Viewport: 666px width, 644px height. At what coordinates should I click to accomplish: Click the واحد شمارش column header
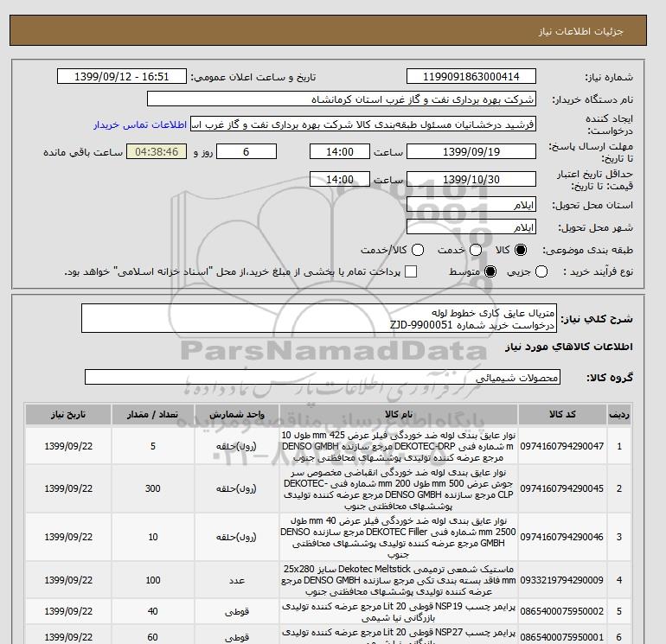[x=237, y=414]
